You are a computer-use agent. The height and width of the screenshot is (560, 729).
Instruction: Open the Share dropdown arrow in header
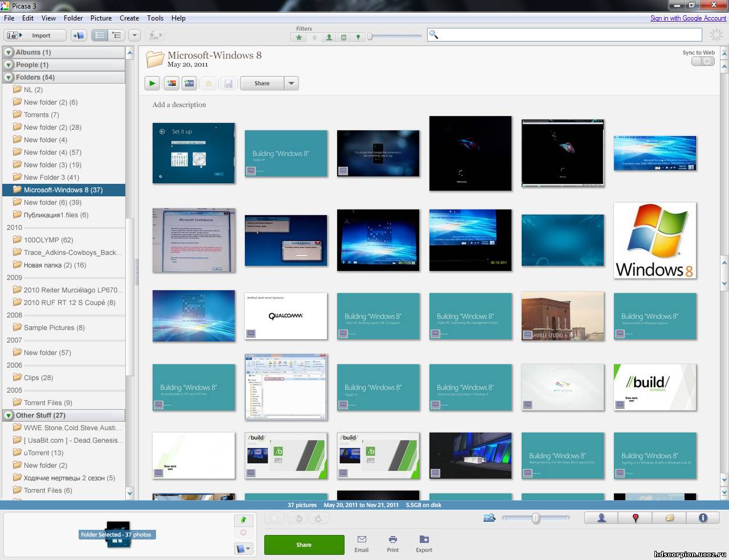click(x=292, y=83)
